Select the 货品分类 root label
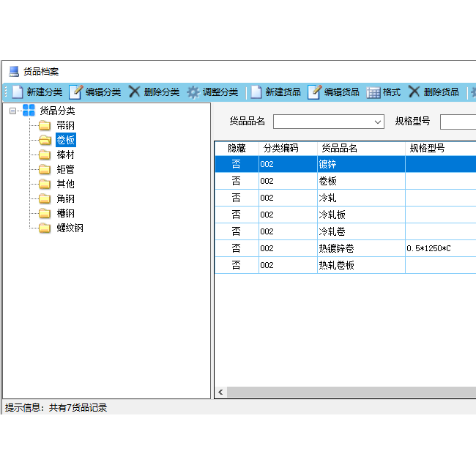This screenshot has width=476, height=476. pyautogui.click(x=57, y=111)
